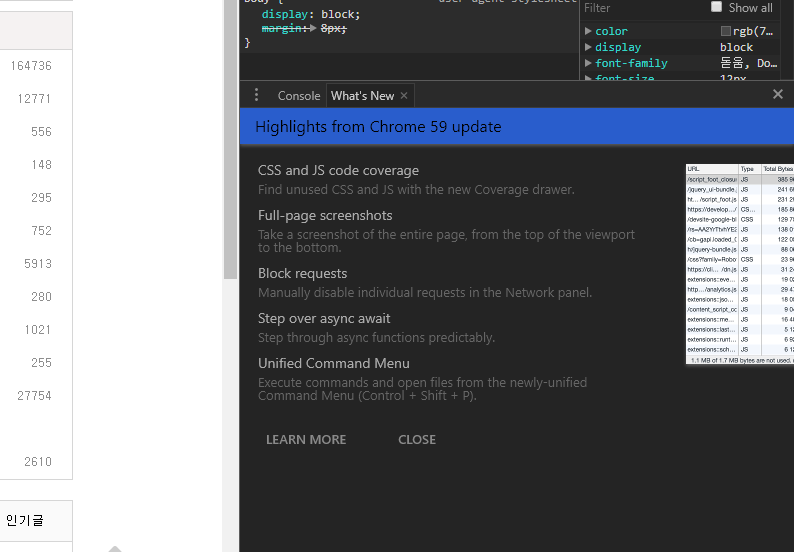Click the Block requests heading
794x552 pixels.
[x=303, y=273]
